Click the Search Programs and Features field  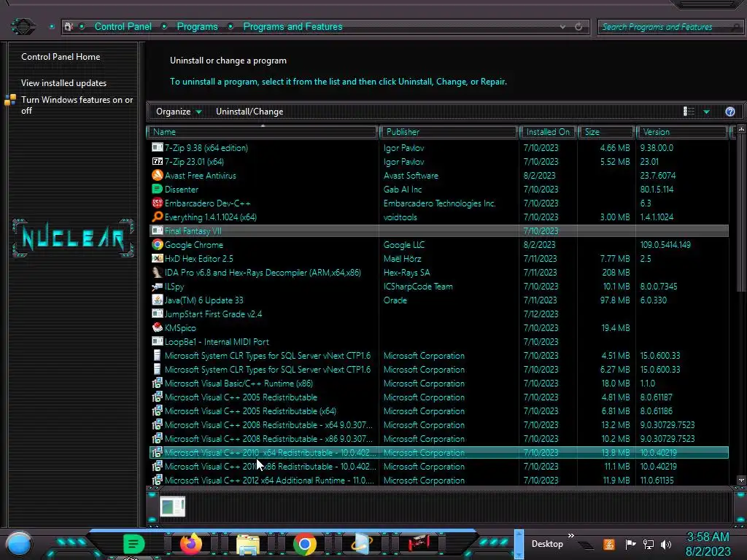(x=670, y=27)
